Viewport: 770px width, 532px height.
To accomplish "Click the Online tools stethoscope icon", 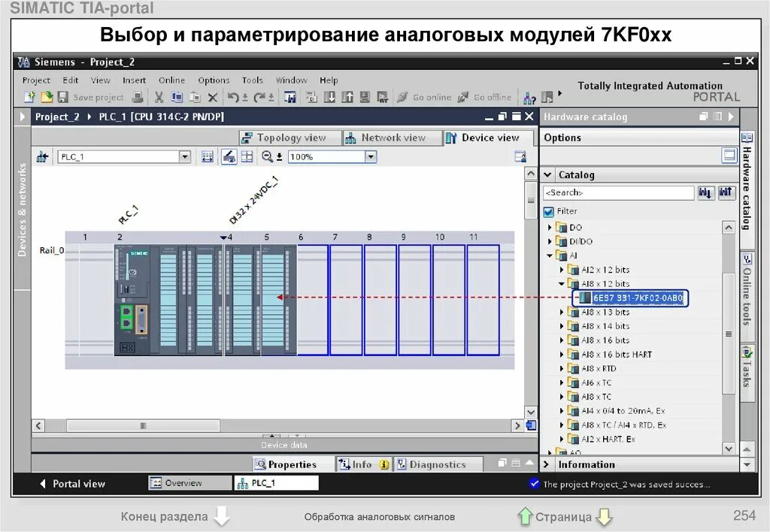I will pyautogui.click(x=747, y=260).
